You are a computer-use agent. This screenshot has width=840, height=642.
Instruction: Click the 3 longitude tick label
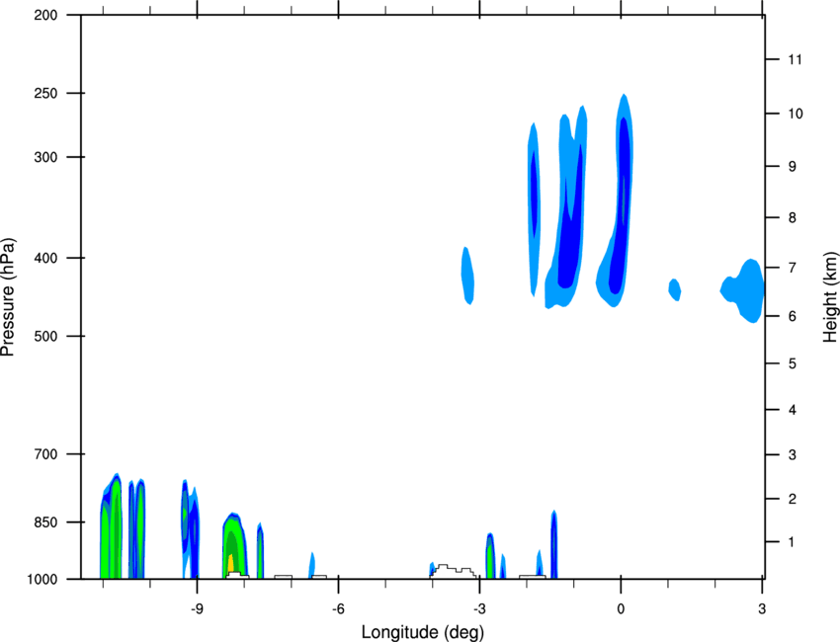pos(762,608)
